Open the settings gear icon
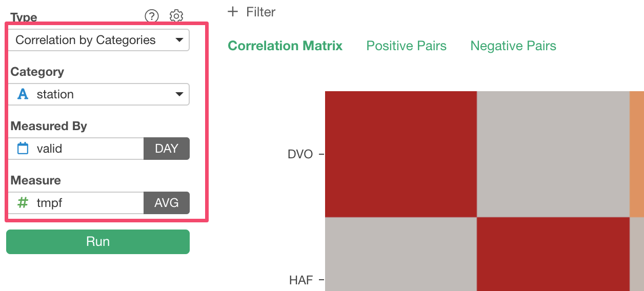Viewport: 644px width, 291px height. click(176, 16)
